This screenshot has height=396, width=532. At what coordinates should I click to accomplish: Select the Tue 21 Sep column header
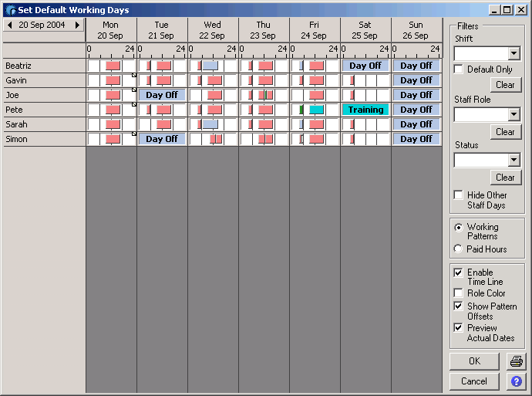[x=162, y=30]
